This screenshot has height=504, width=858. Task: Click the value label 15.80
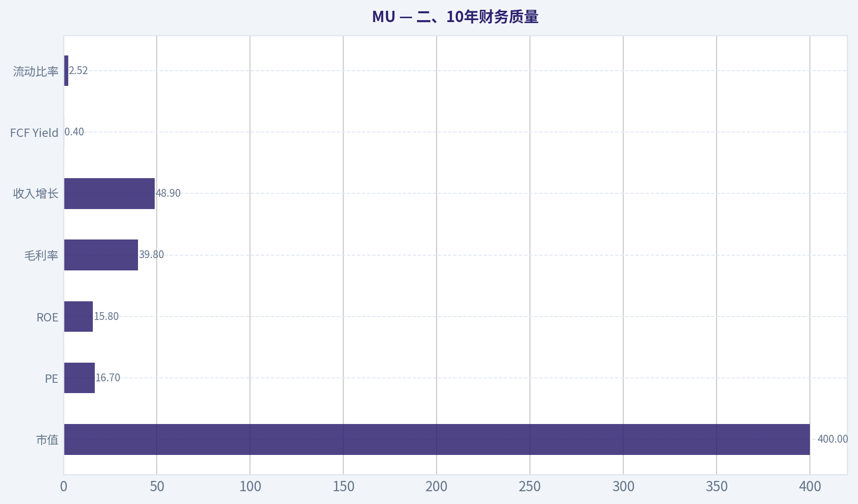pos(106,316)
